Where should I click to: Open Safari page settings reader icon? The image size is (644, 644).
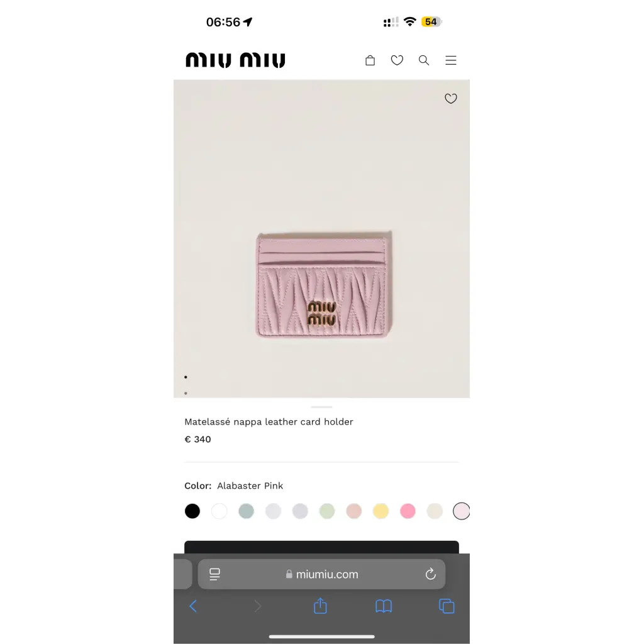point(214,574)
